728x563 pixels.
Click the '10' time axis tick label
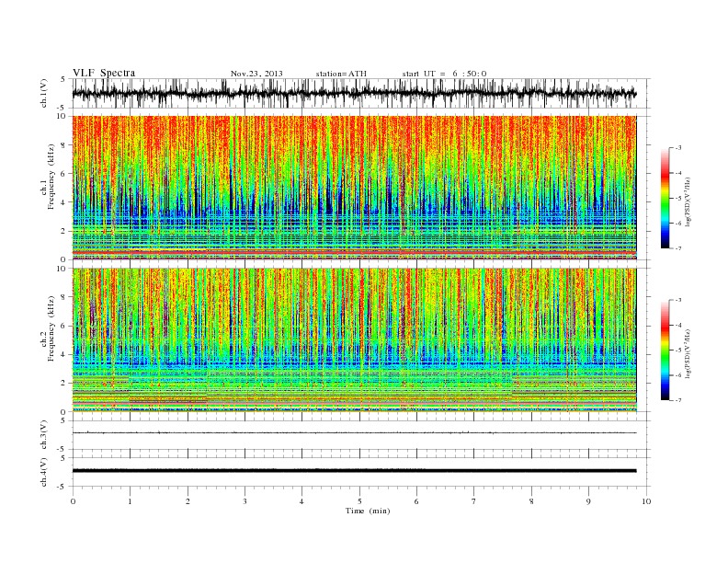coord(646,501)
